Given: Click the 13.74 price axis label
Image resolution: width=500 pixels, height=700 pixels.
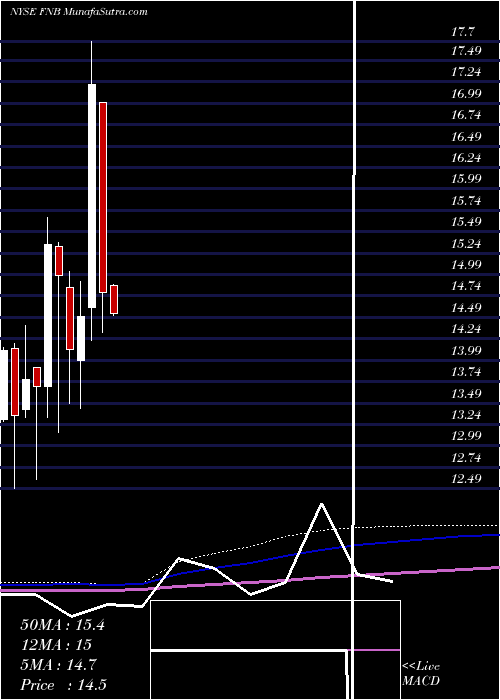Looking at the screenshot, I should 466,372.
